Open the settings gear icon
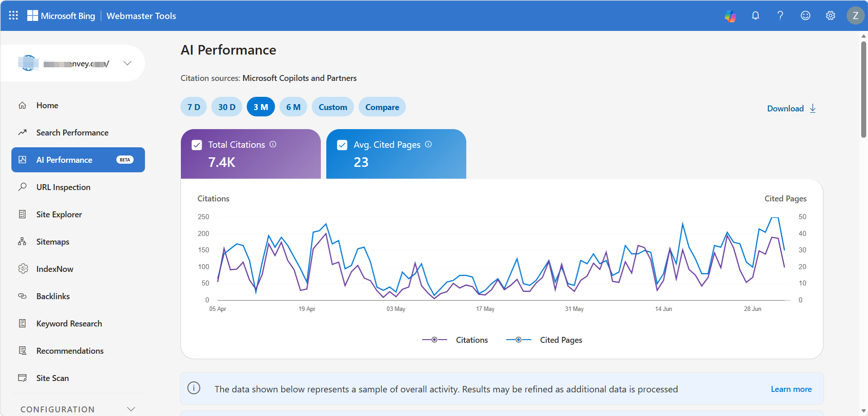The height and width of the screenshot is (416, 868). [830, 15]
